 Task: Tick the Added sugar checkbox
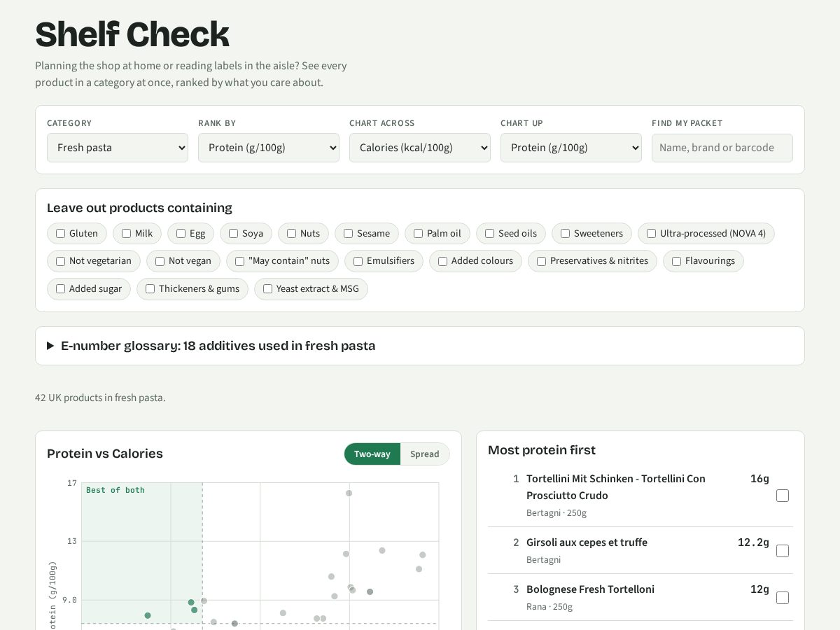pyautogui.click(x=61, y=289)
